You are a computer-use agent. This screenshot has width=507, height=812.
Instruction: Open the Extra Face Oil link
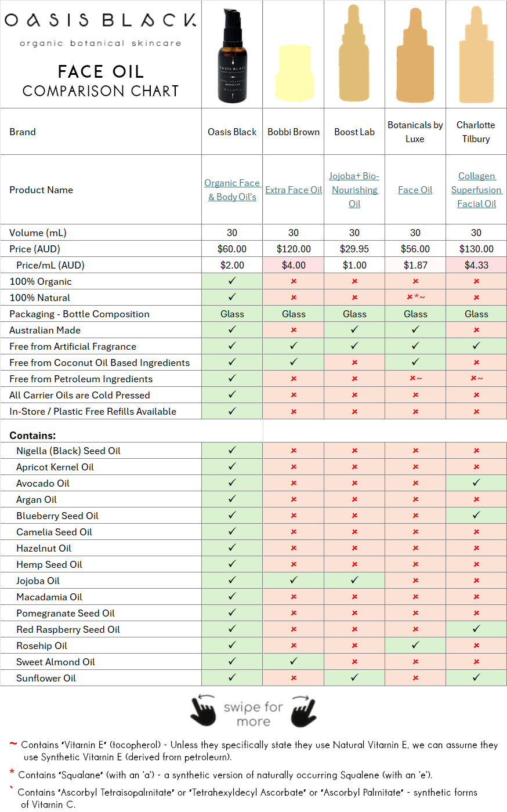[x=294, y=190]
